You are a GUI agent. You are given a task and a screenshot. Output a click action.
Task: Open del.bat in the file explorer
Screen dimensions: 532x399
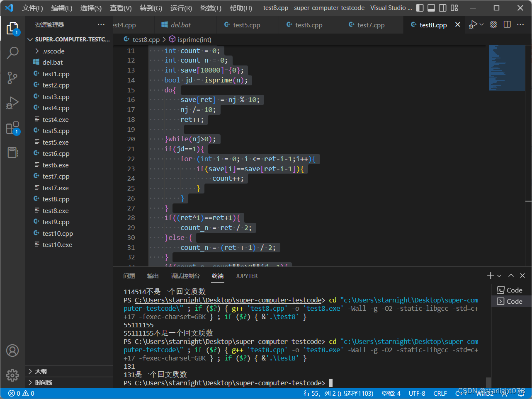click(x=69, y=62)
